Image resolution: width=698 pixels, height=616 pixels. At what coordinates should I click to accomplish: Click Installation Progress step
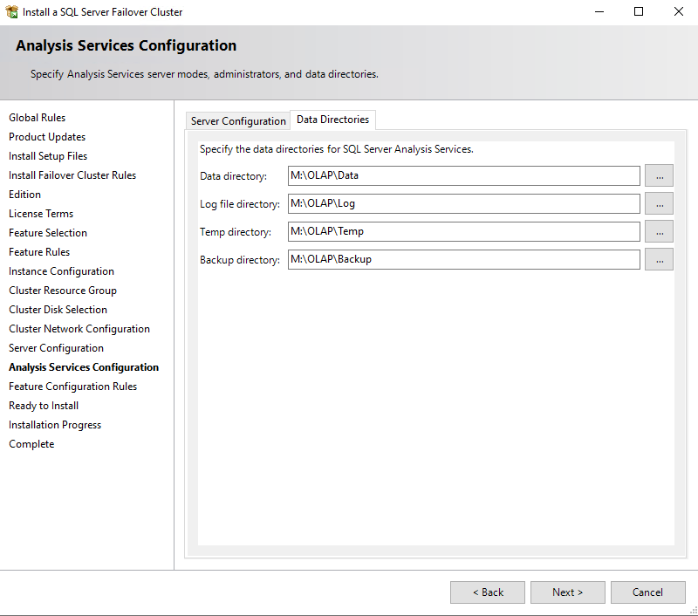point(55,425)
